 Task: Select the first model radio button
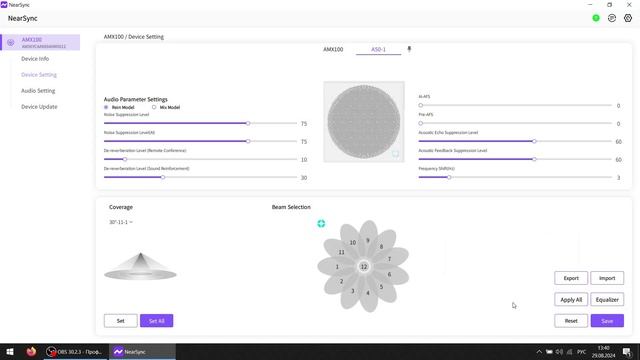click(106, 107)
